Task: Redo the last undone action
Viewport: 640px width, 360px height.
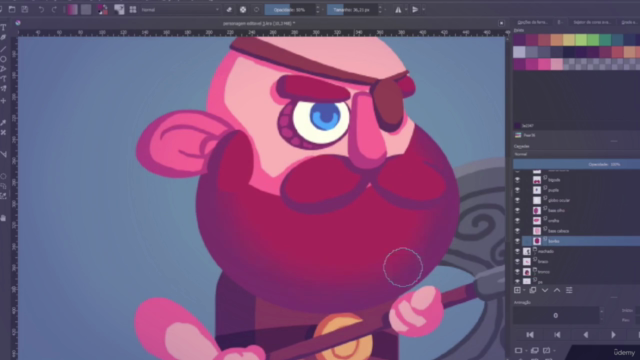Action: tap(54, 9)
